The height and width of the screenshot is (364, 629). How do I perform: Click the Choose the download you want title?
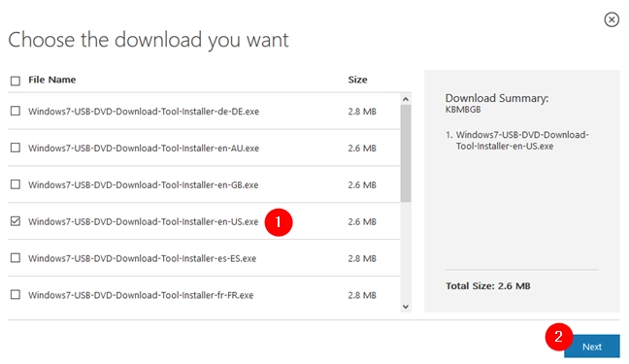(149, 40)
